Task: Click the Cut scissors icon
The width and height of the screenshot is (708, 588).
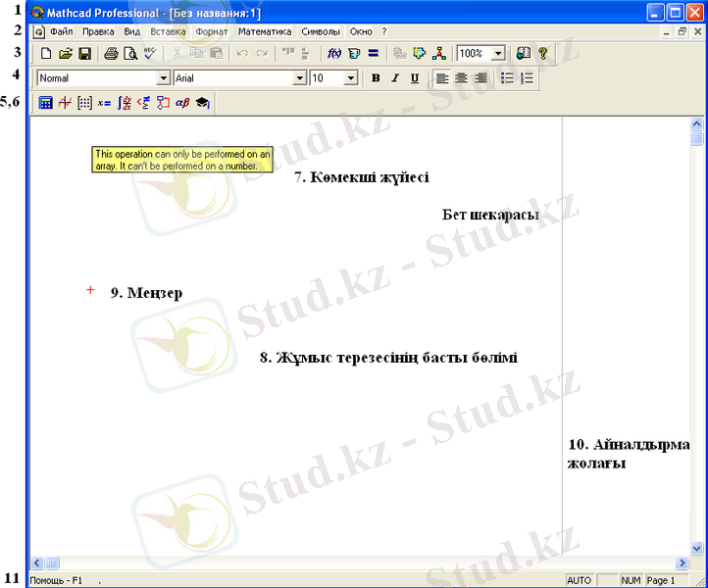Action: 177,54
